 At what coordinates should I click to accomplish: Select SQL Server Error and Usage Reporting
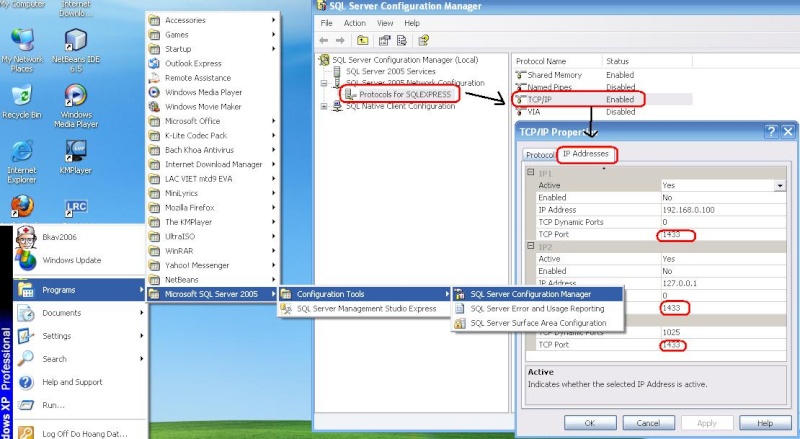[538, 309]
